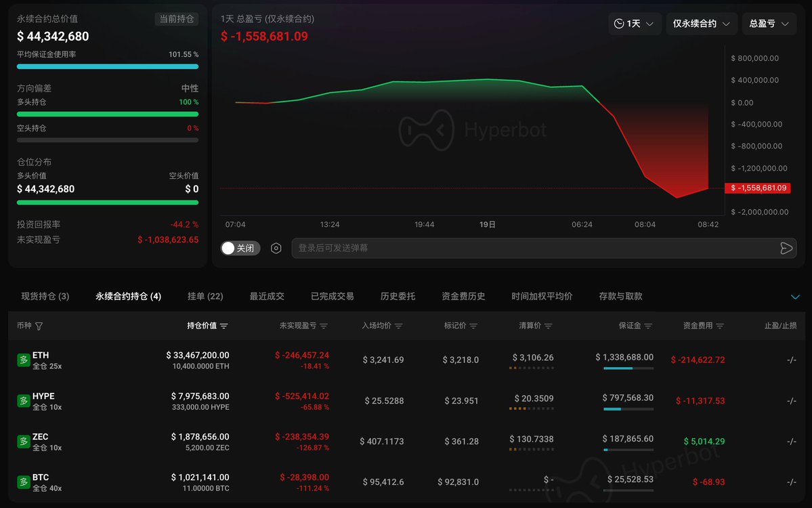The width and height of the screenshot is (812, 508).
Task: Click the 多头持仓 green progress bar
Action: tap(108, 114)
